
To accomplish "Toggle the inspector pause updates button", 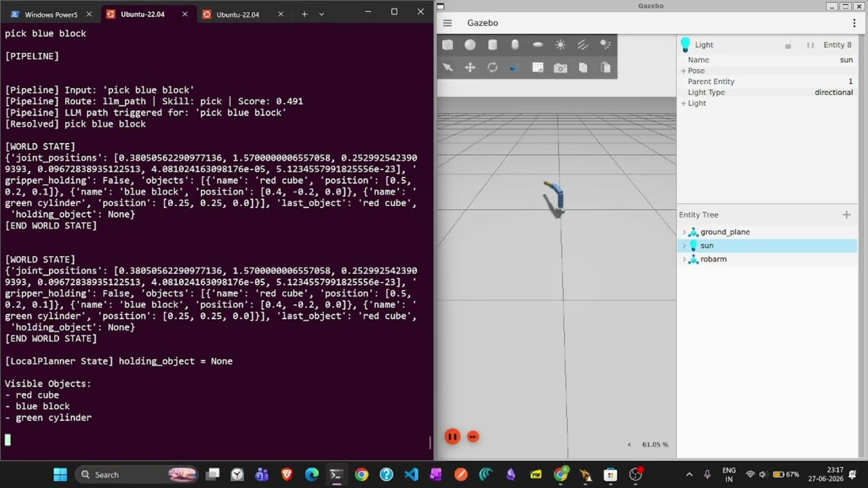I will pyautogui.click(x=810, y=45).
